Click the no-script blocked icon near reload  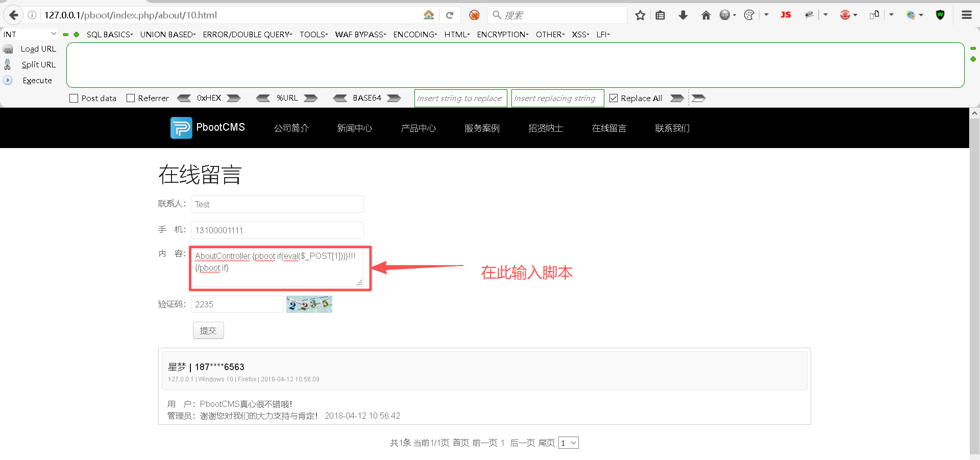coord(474,15)
